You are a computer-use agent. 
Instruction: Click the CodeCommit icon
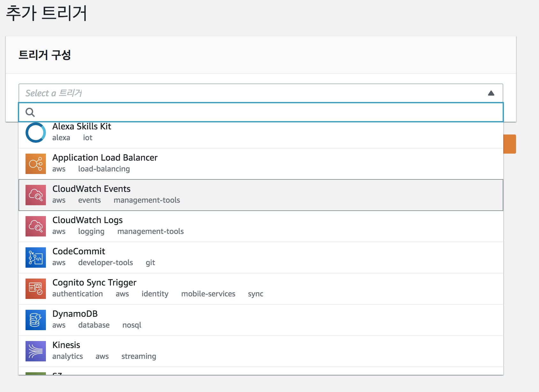tap(36, 258)
